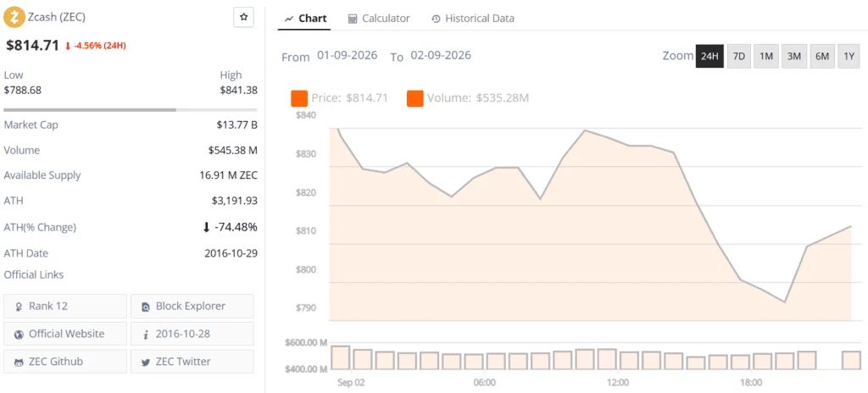Click the supply value 16.91 M ZEC
Screen dimensions: 868x393
[x=229, y=175]
